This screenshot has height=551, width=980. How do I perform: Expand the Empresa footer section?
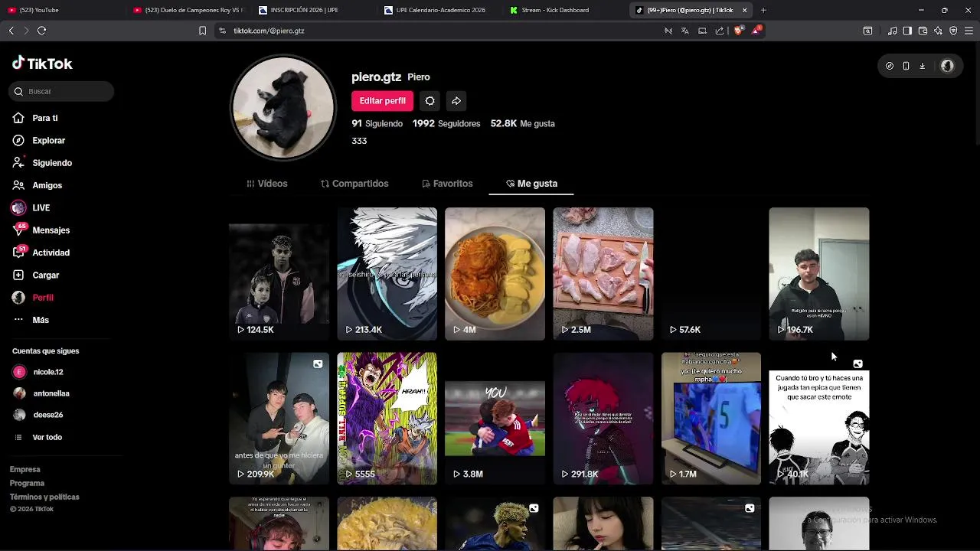pyautogui.click(x=24, y=469)
